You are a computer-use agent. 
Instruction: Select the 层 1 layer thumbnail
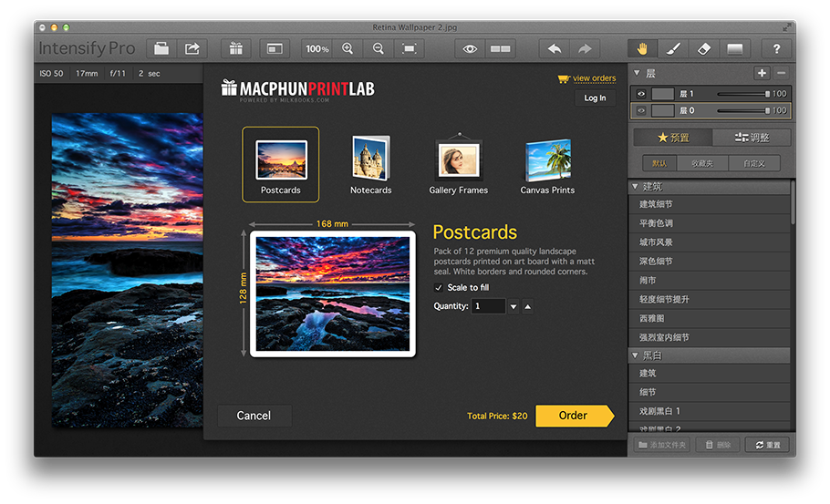[662, 94]
